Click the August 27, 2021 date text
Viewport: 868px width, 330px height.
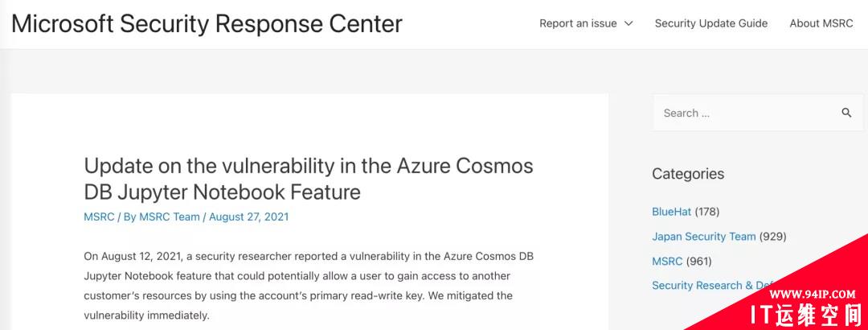point(248,217)
